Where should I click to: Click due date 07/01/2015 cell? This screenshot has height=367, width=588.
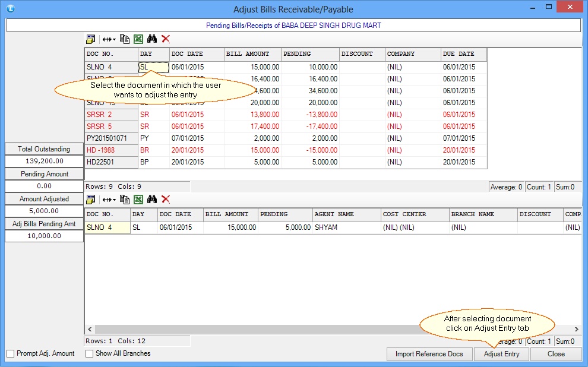464,138
